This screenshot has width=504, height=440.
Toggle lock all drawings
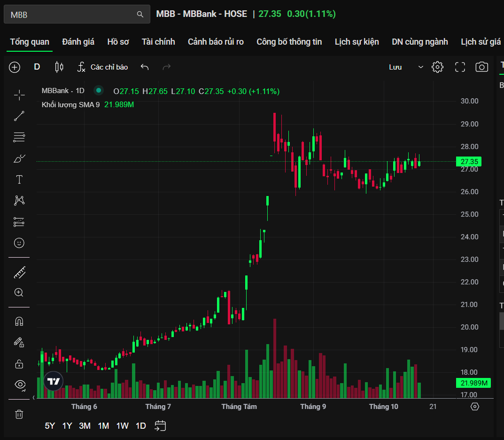tap(19, 363)
